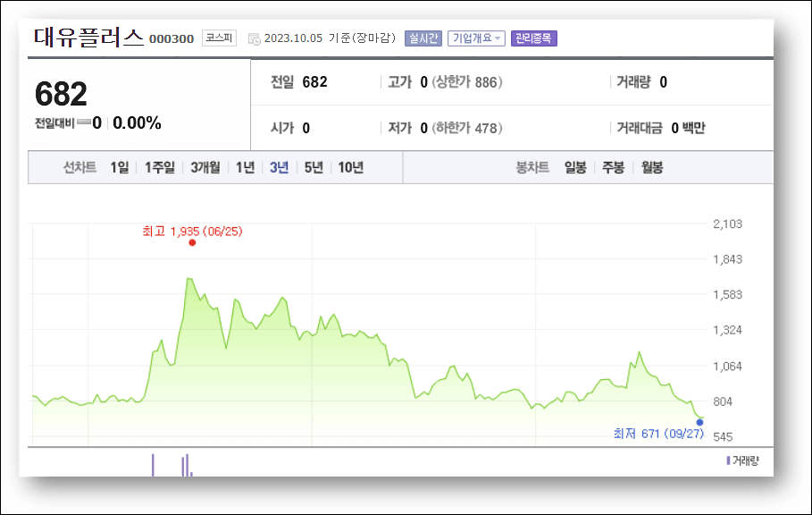This screenshot has height=515, width=812.
Task: Click the 실시간 button
Action: (423, 38)
